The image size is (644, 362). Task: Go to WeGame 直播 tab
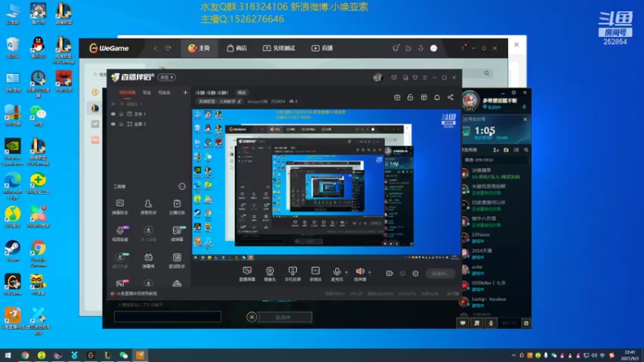(323, 48)
